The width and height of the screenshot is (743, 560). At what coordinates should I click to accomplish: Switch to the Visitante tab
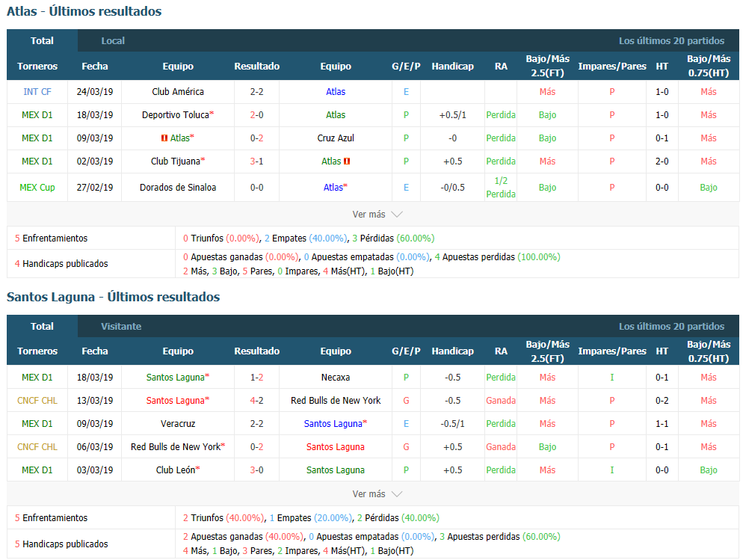click(x=121, y=327)
